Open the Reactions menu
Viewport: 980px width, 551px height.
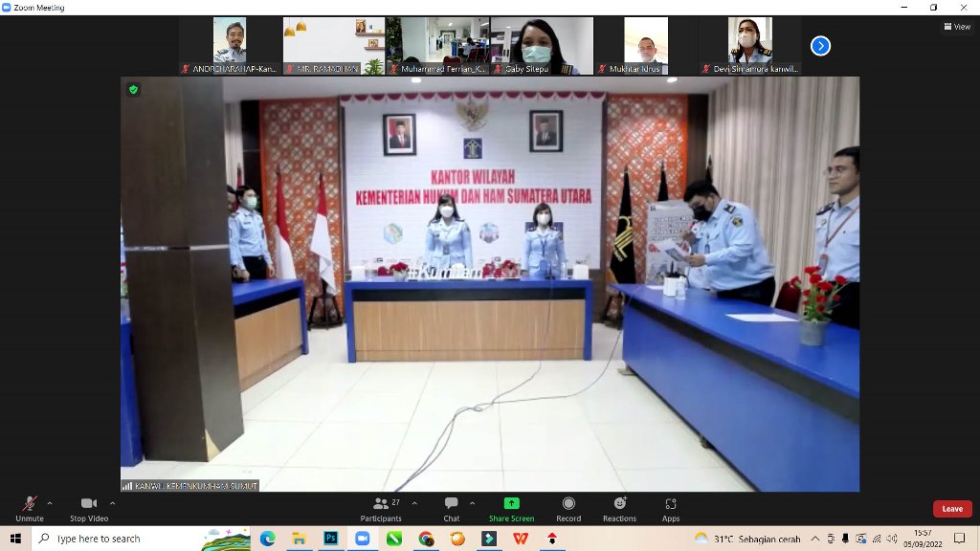coord(619,507)
